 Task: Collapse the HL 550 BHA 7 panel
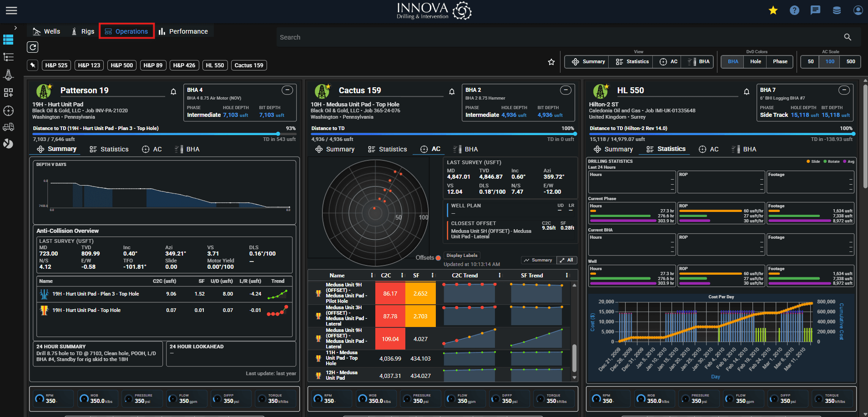(x=844, y=90)
